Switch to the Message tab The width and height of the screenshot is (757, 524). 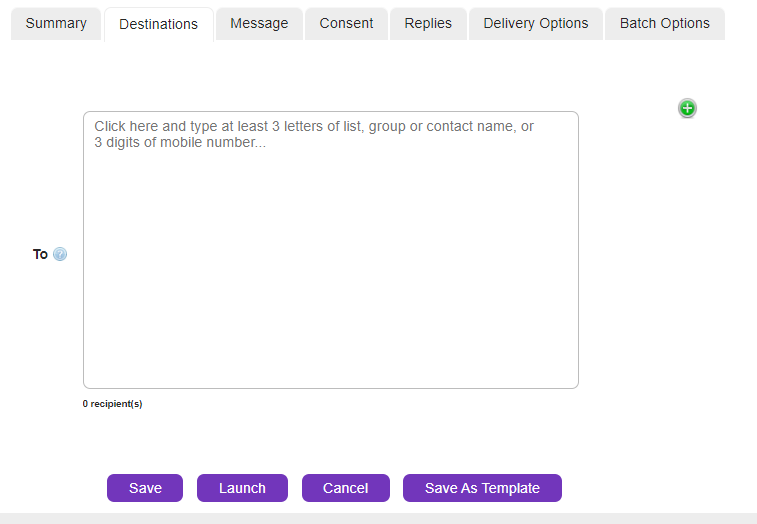tap(259, 23)
